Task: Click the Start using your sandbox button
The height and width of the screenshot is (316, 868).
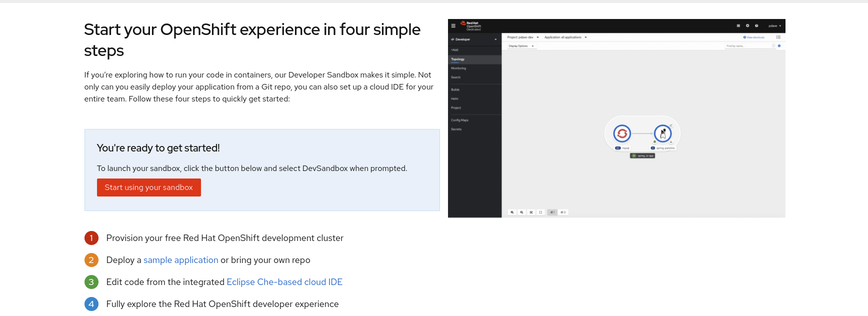Action: click(x=148, y=187)
